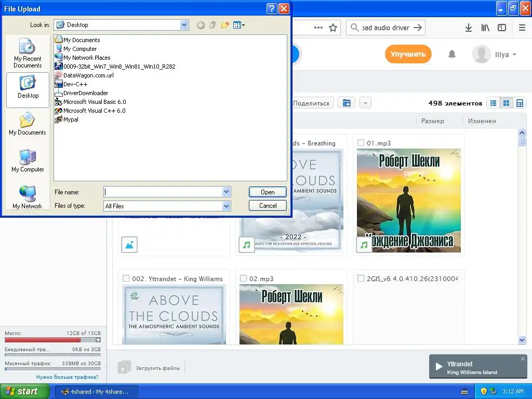Image resolution: width=532 pixels, height=399 pixels.
Task: Click the dialog Help question mark button
Action: 272,8
